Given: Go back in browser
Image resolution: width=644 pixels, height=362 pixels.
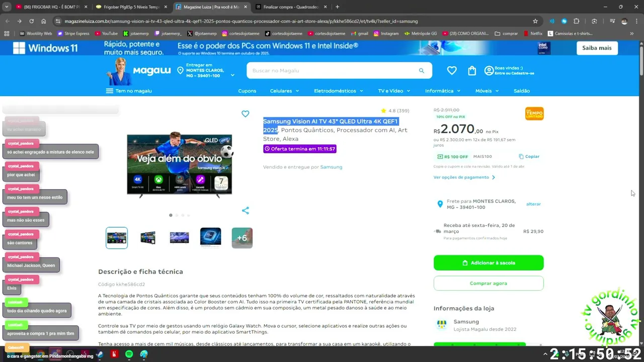Looking at the screenshot, I should click(7, 21).
